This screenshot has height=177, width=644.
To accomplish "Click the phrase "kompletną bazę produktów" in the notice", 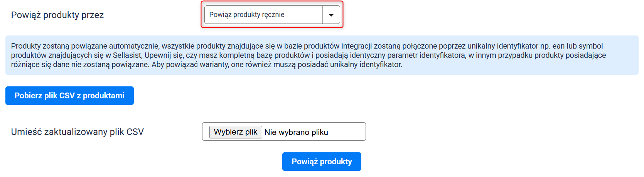I will [265, 55].
